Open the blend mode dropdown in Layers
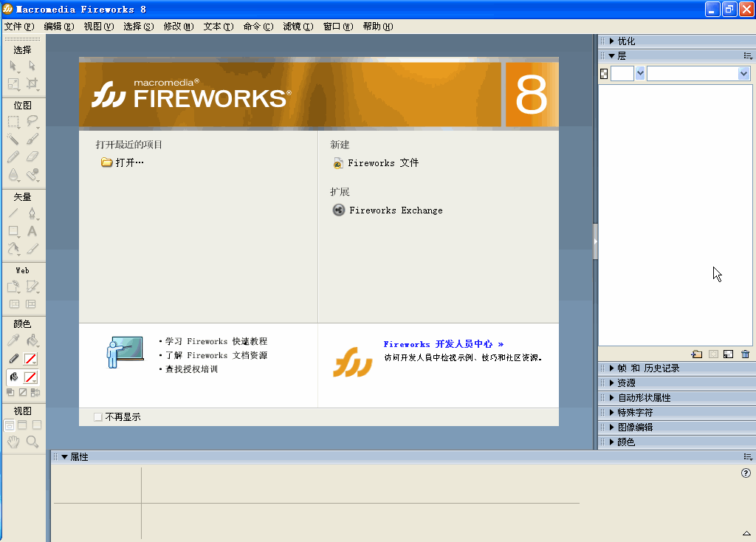Image resolution: width=756 pixels, height=542 pixels. 743,74
